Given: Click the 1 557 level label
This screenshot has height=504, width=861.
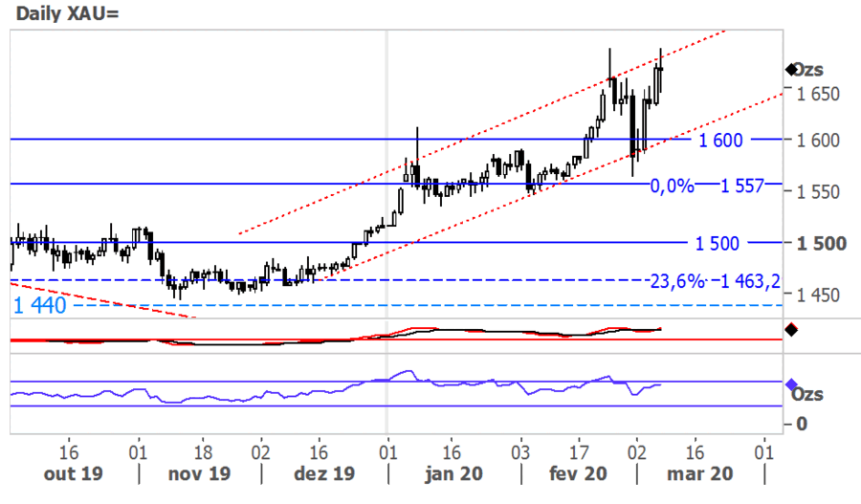Looking at the screenshot, I should point(741,186).
